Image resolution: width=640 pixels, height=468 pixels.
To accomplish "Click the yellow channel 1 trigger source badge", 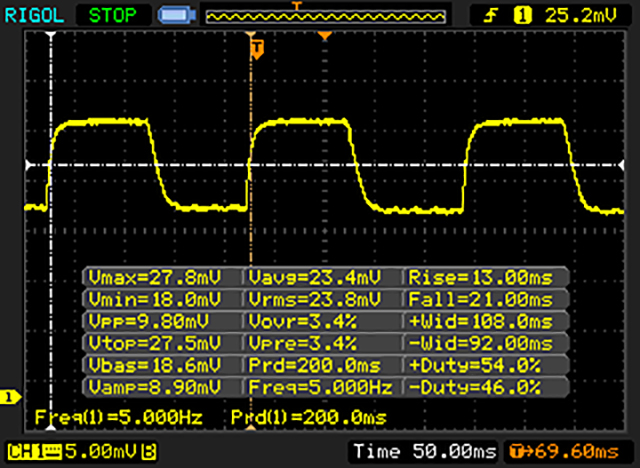I will point(522,16).
